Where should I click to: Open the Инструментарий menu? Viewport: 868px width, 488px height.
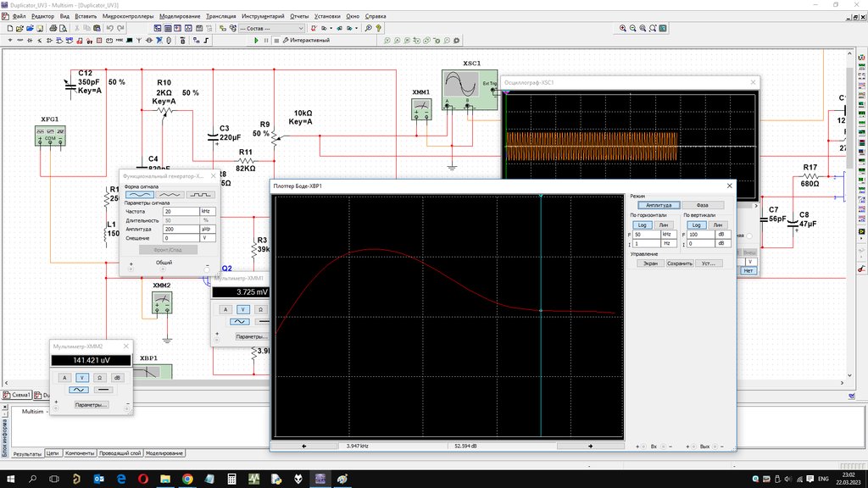pos(263,17)
